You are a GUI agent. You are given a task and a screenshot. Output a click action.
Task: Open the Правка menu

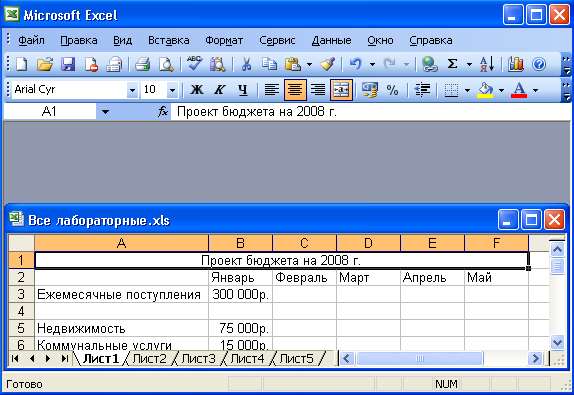click(79, 40)
